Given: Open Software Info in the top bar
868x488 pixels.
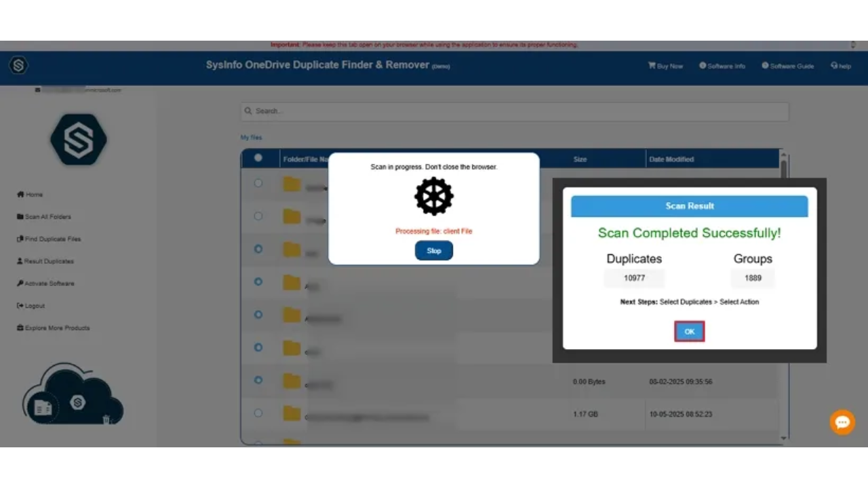Looking at the screenshot, I should tap(722, 66).
